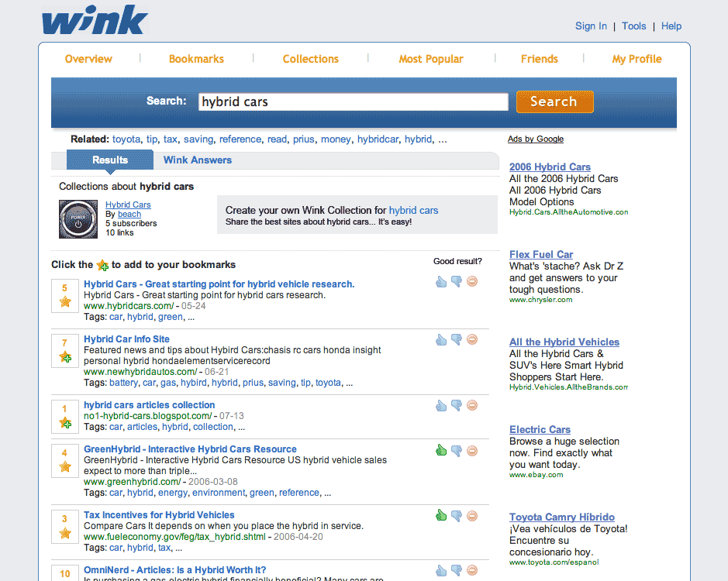This screenshot has width=728, height=581.
Task: Thumbs down the GreenHybrid result
Action: (457, 451)
